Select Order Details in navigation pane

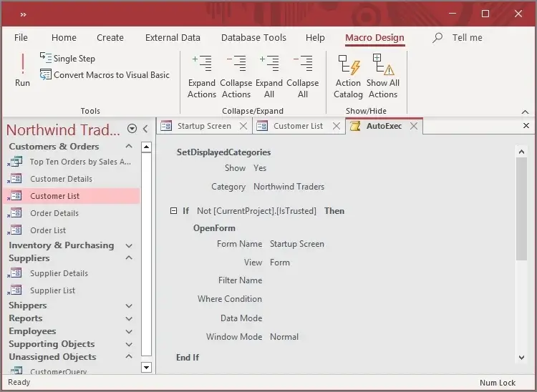click(x=54, y=213)
